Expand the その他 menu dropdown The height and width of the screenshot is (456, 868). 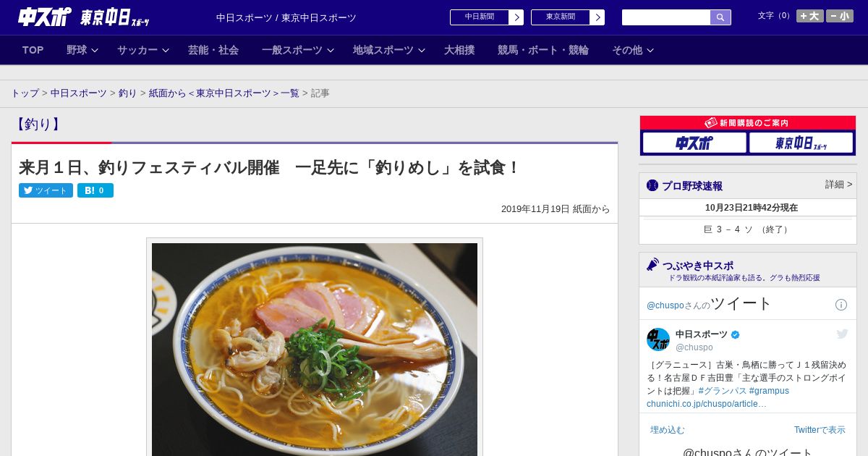point(633,50)
